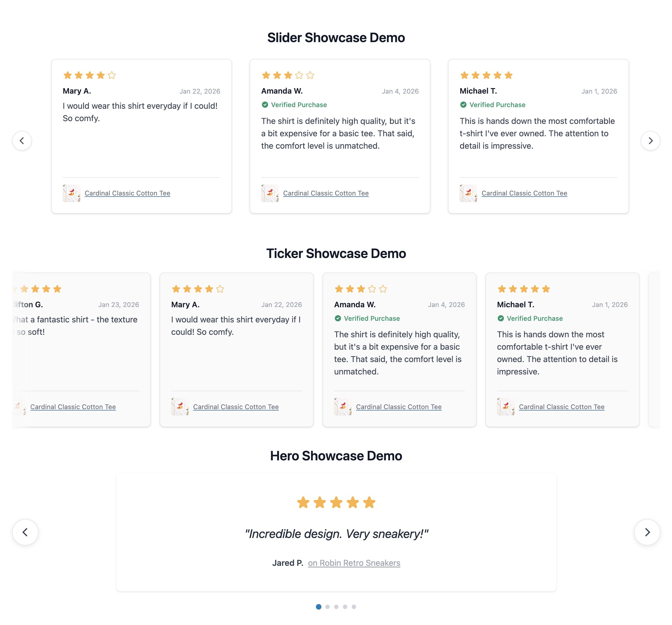Select the last pagination dot below the Hero showcase
This screenshot has height=625, width=672.
click(x=354, y=606)
